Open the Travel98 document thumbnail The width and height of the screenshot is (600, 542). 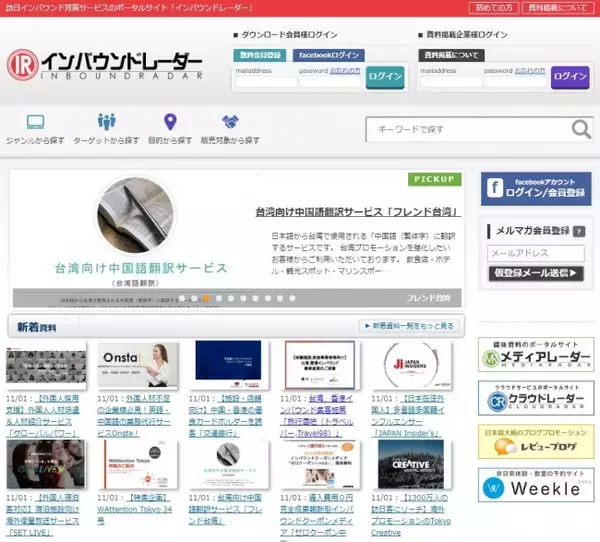pyautogui.click(x=320, y=365)
